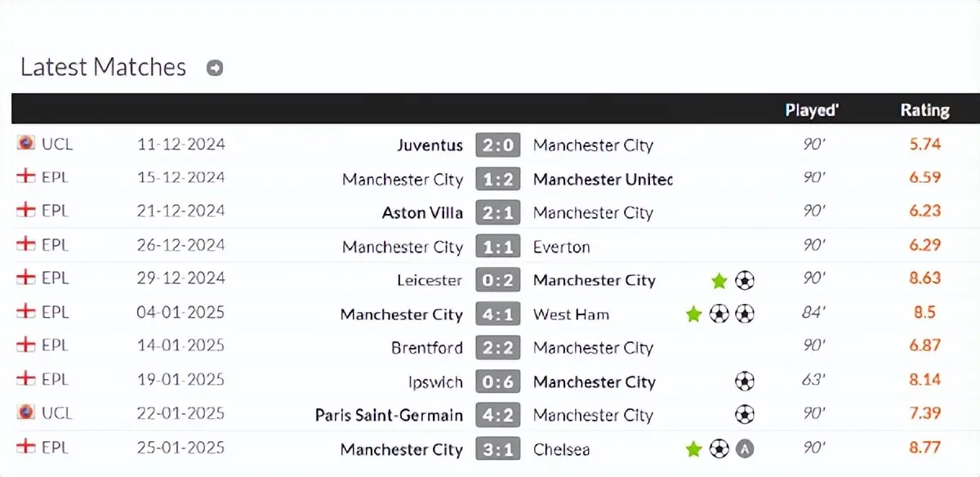Open the Latest Matches arrow icon
The width and height of the screenshot is (980, 477).
point(215,68)
